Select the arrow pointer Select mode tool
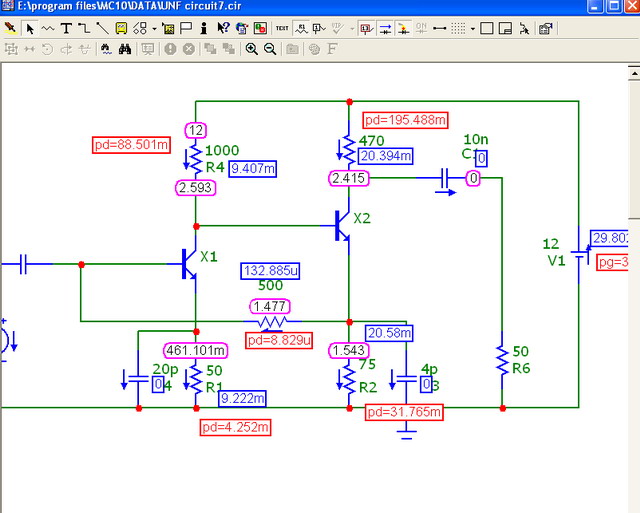The height and width of the screenshot is (513, 640). pos(29,28)
